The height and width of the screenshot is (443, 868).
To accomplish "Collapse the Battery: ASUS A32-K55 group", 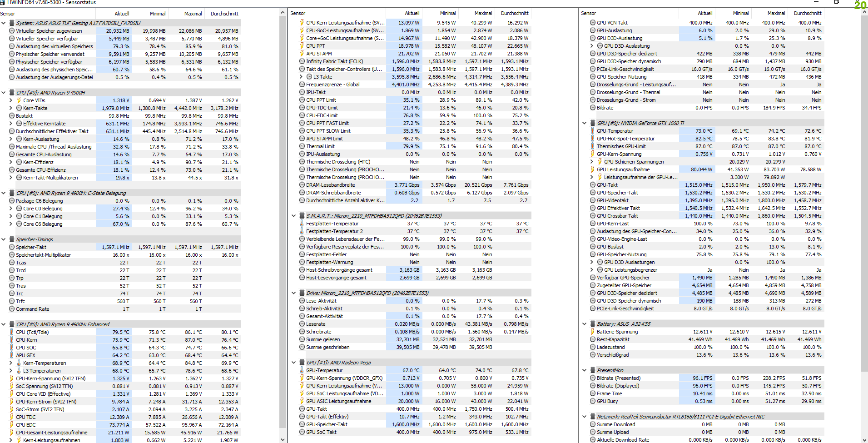I will pos(585,324).
